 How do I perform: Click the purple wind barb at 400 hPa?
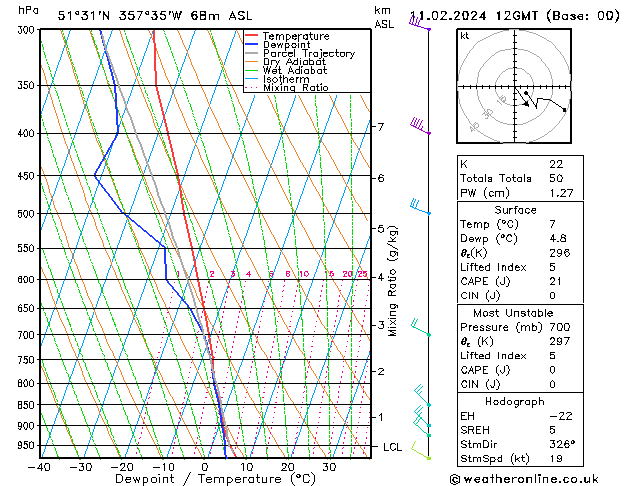420,126
